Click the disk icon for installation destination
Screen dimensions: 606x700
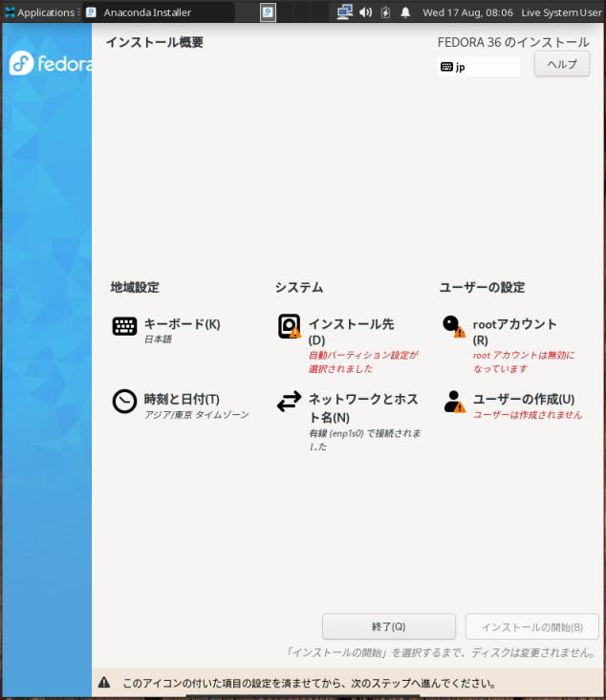click(290, 326)
